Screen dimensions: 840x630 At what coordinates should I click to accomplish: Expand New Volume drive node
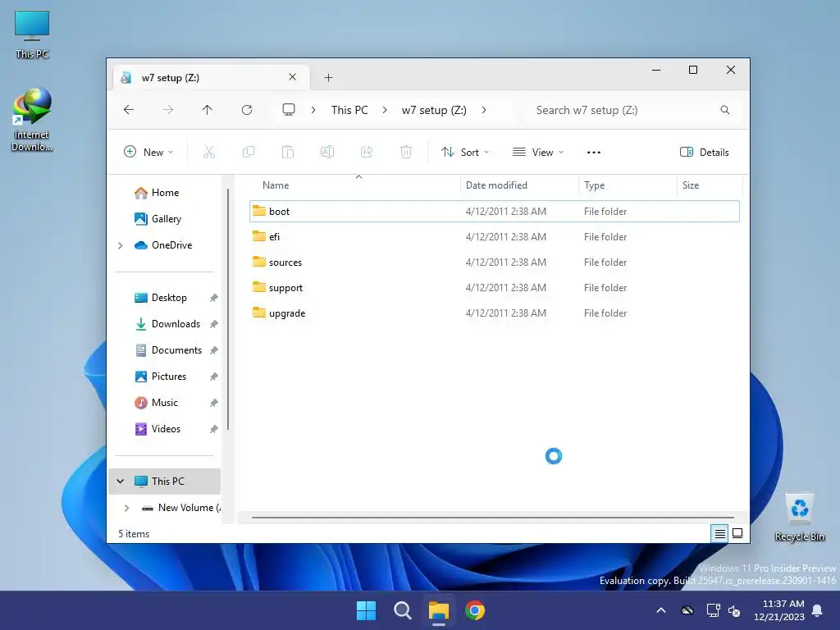[x=127, y=507]
